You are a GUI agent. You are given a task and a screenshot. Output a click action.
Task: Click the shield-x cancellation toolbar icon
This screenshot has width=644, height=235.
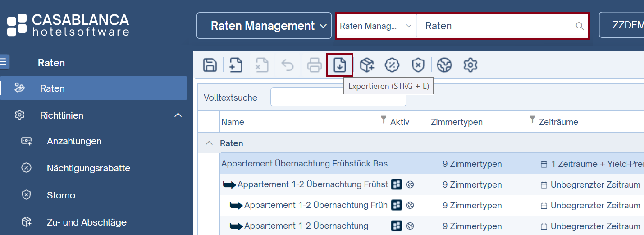418,65
